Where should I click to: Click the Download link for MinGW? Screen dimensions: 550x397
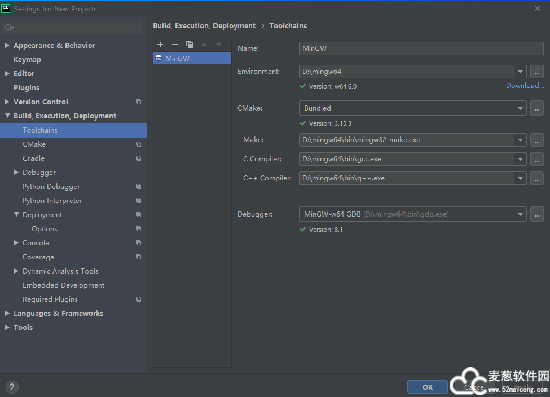[x=525, y=86]
